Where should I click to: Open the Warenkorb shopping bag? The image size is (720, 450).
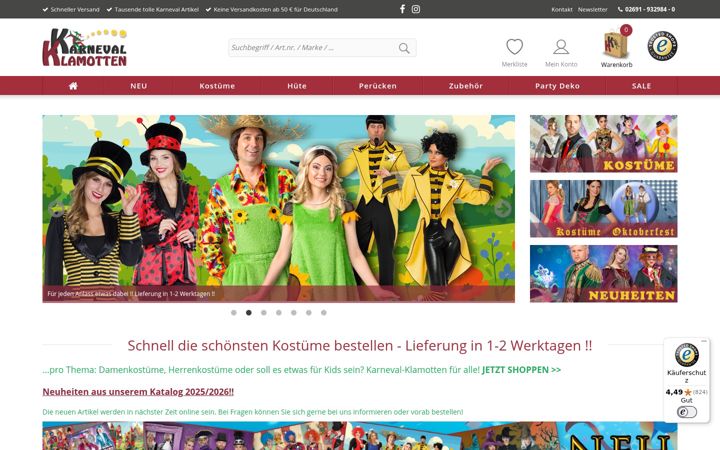click(x=616, y=45)
